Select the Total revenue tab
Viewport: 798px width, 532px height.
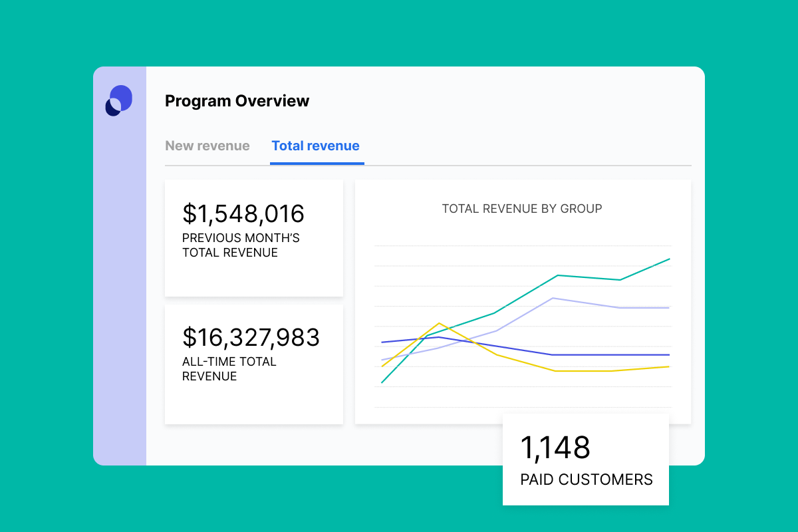click(316, 146)
